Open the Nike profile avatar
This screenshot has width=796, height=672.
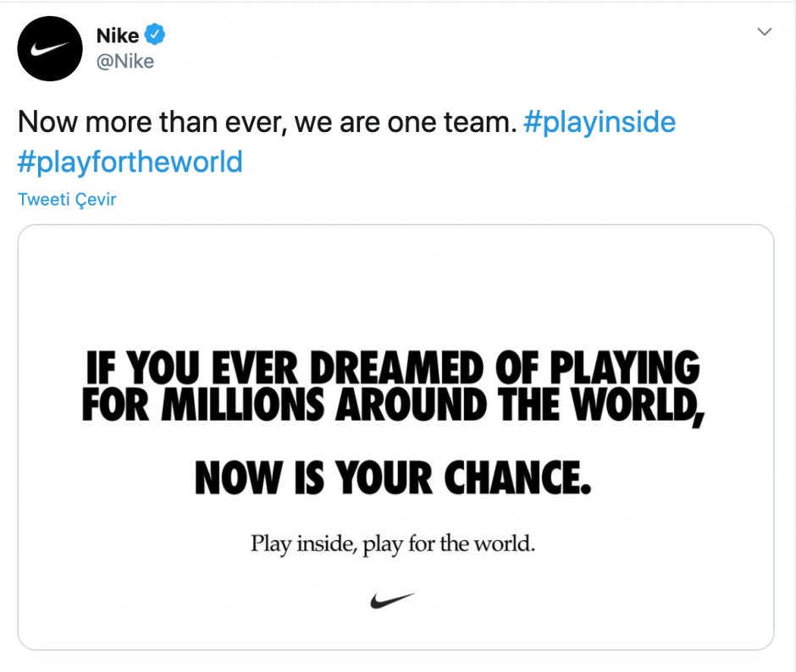point(50,49)
